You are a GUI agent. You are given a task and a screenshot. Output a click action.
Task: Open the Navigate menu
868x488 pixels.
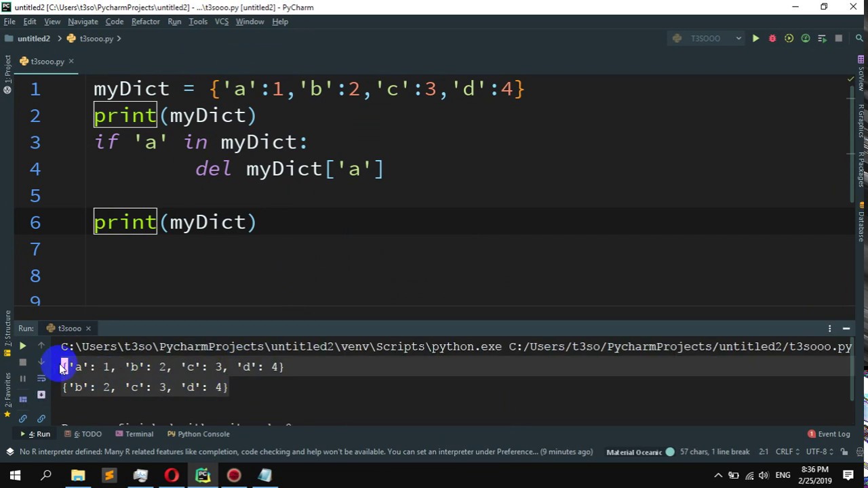[83, 22]
